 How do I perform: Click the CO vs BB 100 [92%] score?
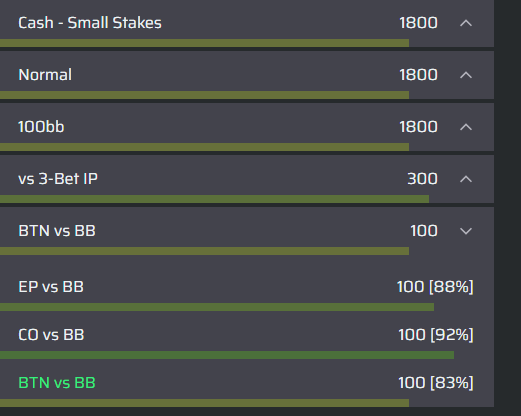coord(436,335)
